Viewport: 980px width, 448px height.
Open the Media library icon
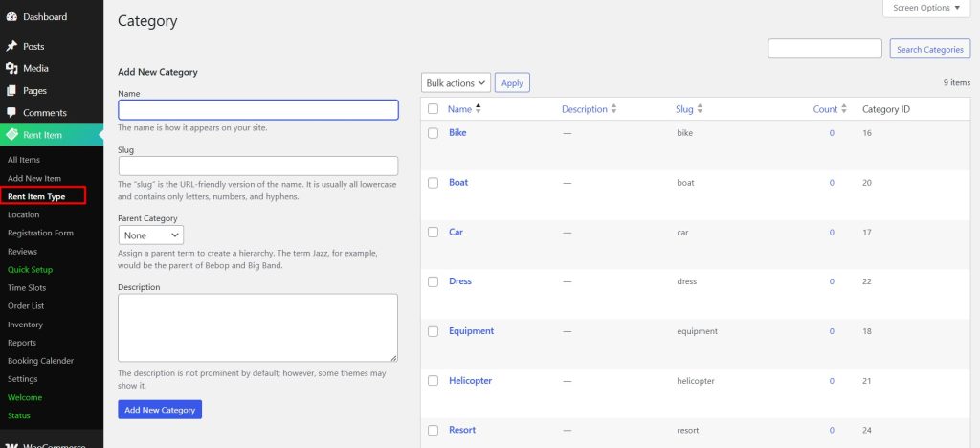click(11, 68)
